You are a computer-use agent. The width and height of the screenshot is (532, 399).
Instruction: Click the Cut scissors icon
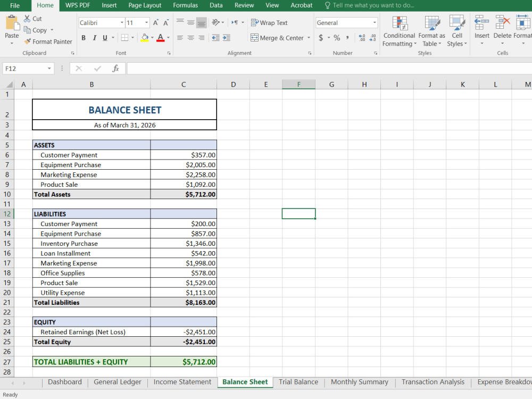pos(27,19)
